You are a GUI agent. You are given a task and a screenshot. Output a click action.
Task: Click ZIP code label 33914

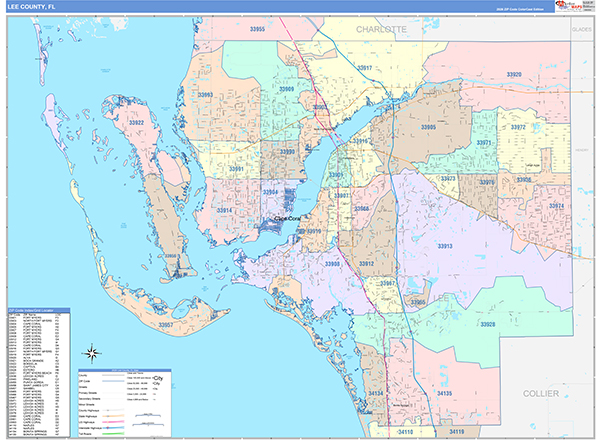tap(224, 210)
